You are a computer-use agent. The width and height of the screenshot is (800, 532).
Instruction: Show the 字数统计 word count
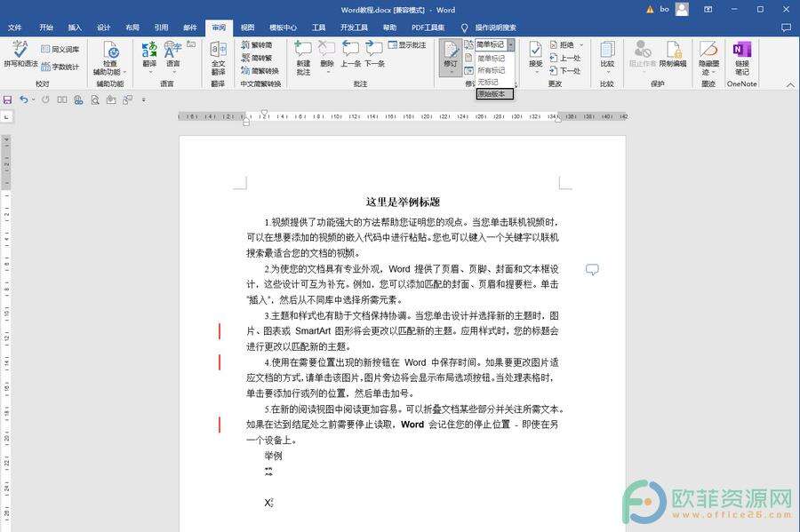(x=60, y=67)
